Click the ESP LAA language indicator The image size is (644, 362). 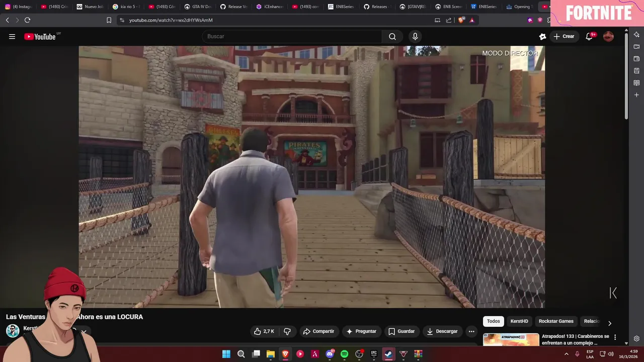tap(590, 354)
